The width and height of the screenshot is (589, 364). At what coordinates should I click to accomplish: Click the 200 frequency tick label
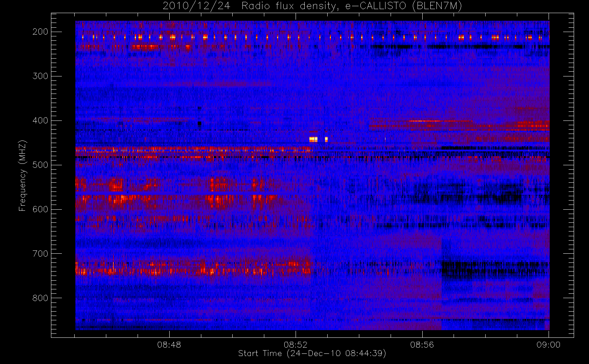tap(40, 32)
